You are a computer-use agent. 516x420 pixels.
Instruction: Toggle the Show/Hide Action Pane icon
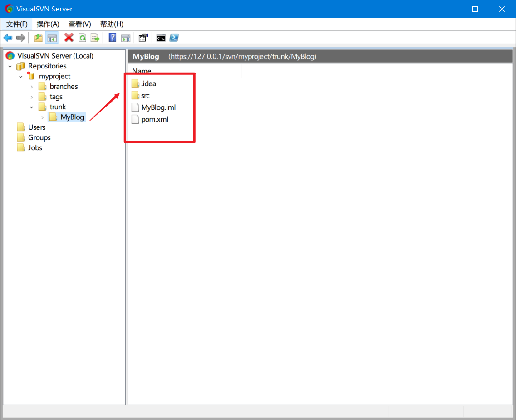126,38
